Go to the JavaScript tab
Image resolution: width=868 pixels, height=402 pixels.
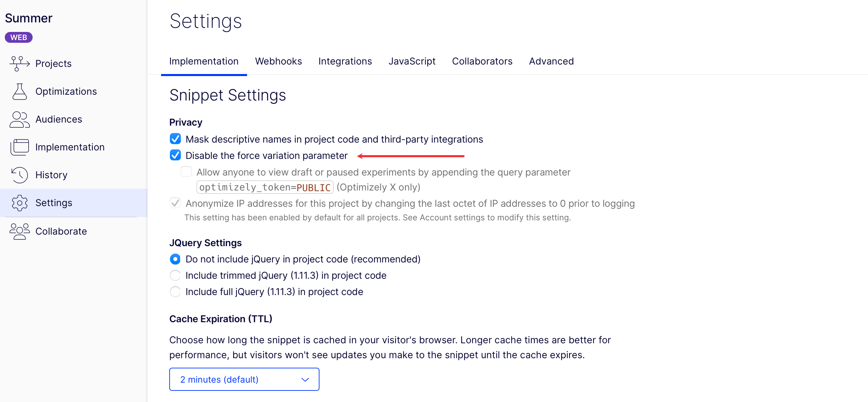[412, 61]
